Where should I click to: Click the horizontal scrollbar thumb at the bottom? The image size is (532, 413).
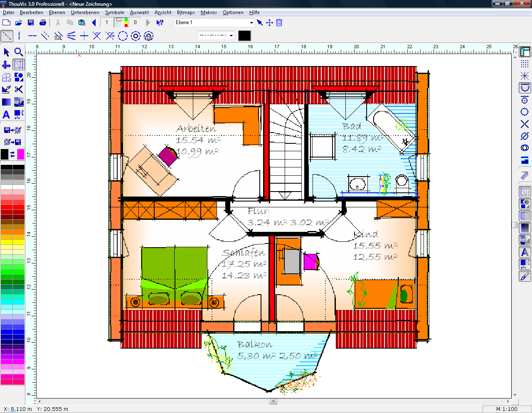(273, 402)
